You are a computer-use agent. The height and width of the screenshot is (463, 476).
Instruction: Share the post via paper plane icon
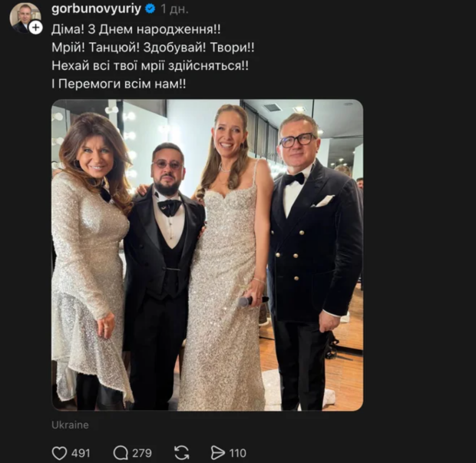click(218, 453)
